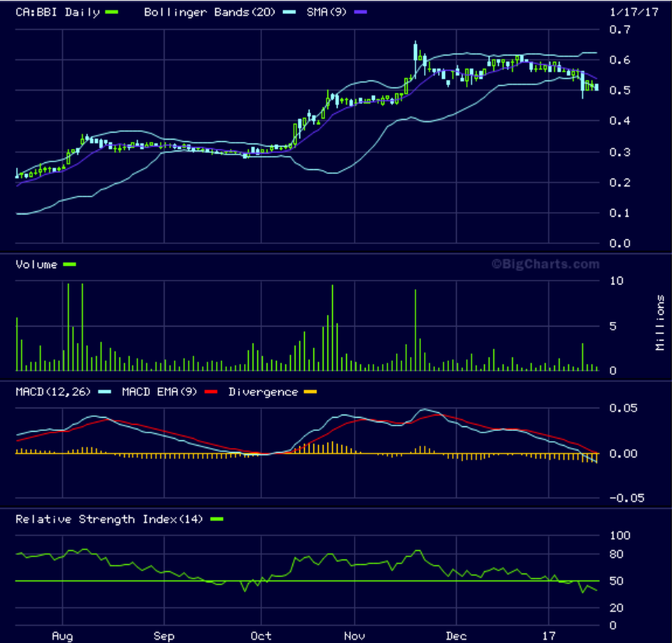This screenshot has height=643, width=672.
Task: Click the 0.2 price axis label
Action: (x=620, y=182)
